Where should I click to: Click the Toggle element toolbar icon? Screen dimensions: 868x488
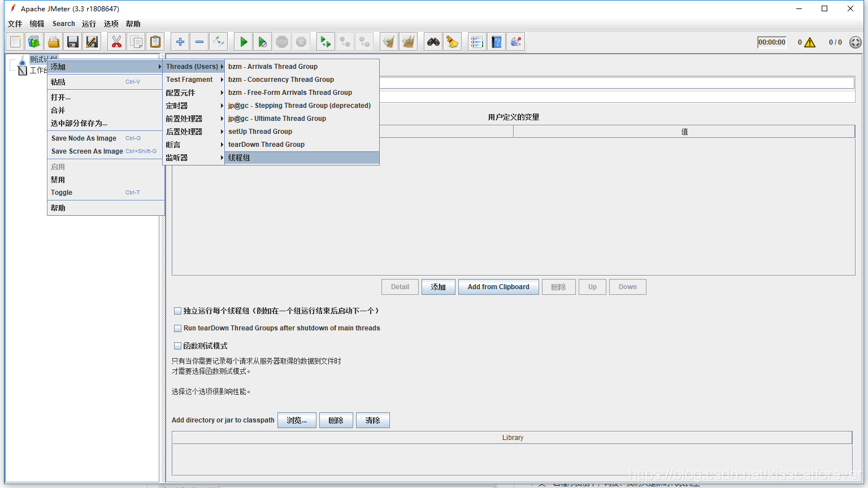219,42
